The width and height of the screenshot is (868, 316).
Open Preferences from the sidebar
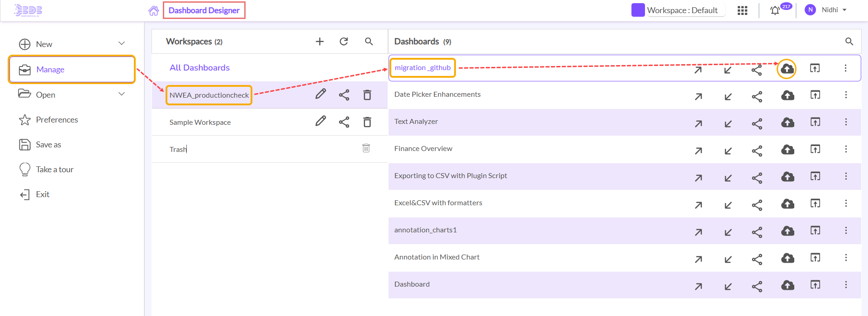coord(57,120)
